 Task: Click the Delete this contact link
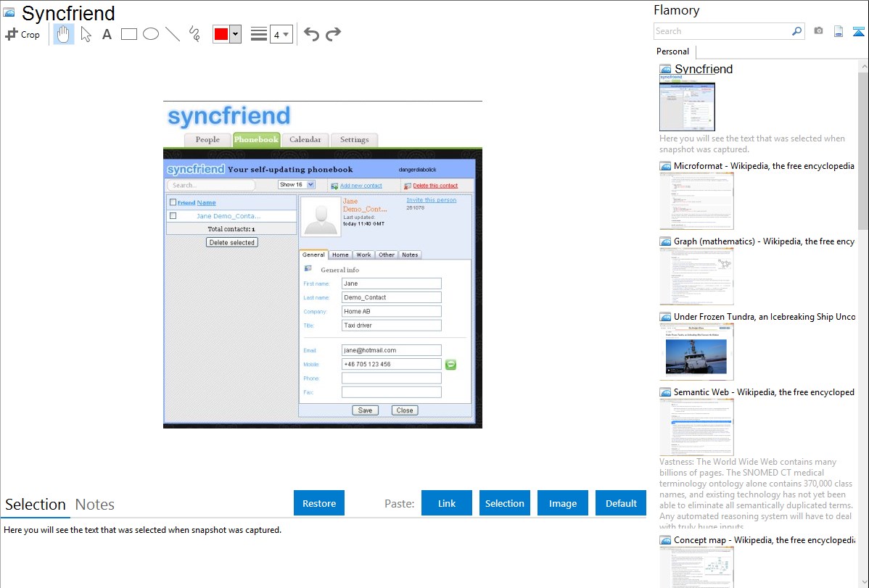pyautogui.click(x=435, y=186)
